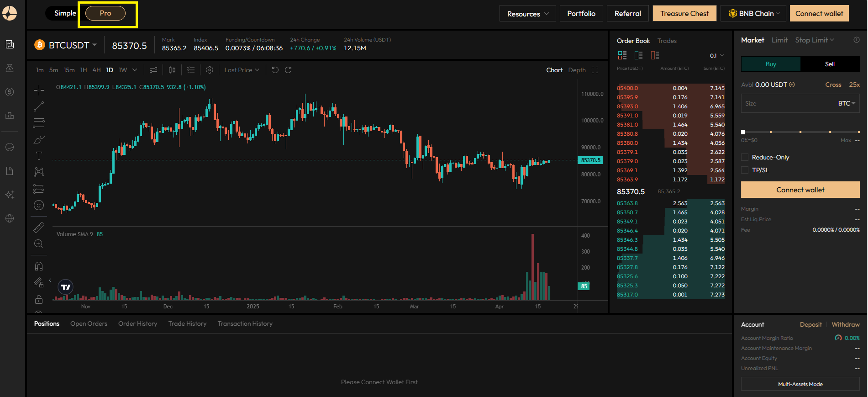Redo last chart action
The width and height of the screenshot is (868, 397).
pos(288,70)
